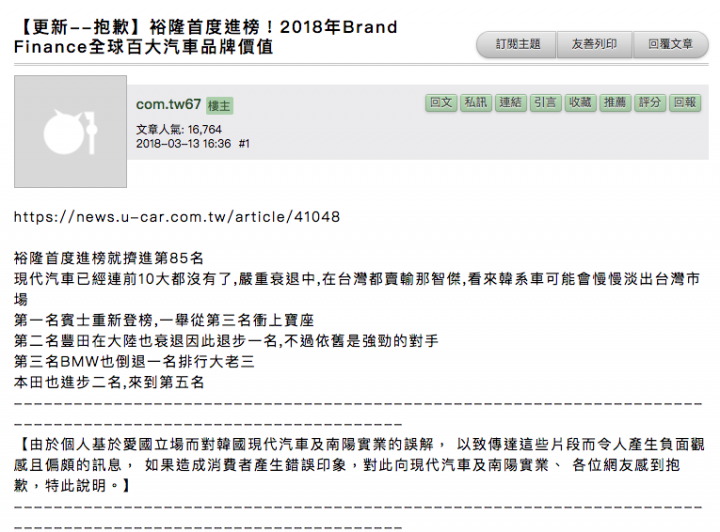The height and width of the screenshot is (532, 720).
Task: Click the 樓主 badge next to username
Action: pos(219,106)
